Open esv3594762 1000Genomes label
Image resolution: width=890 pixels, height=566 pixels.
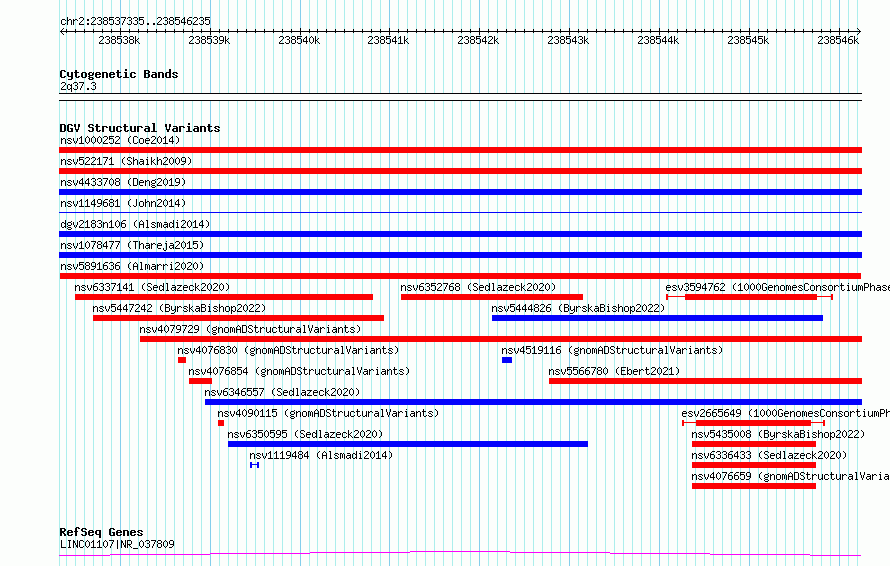(x=778, y=287)
